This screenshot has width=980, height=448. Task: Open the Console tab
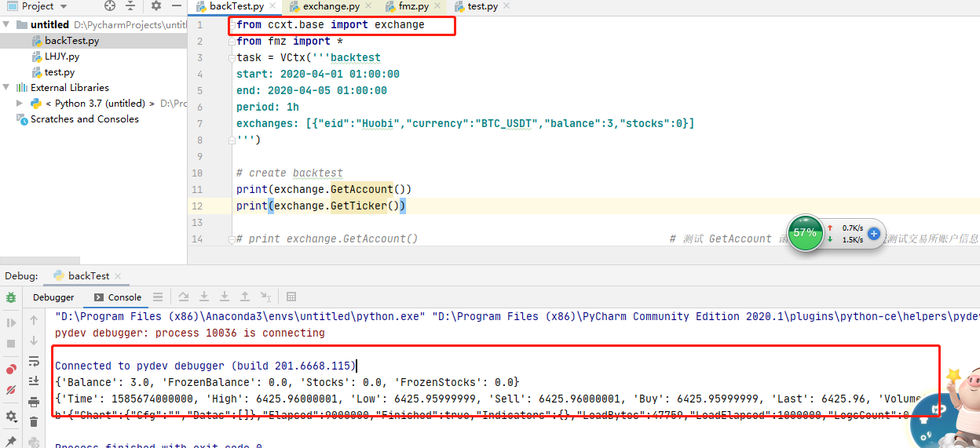point(118,297)
